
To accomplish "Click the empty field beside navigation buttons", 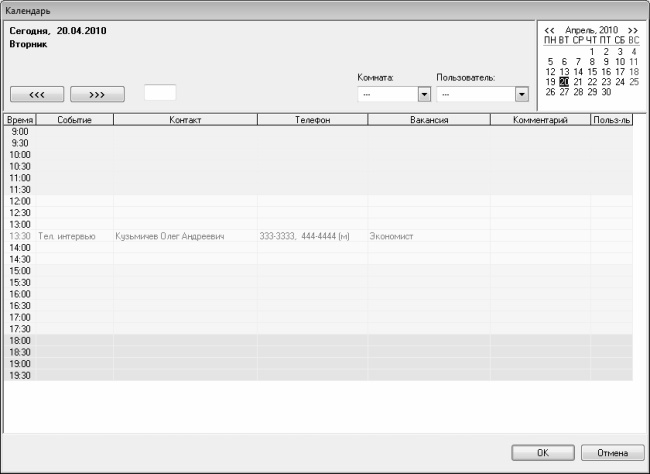I will (x=160, y=93).
